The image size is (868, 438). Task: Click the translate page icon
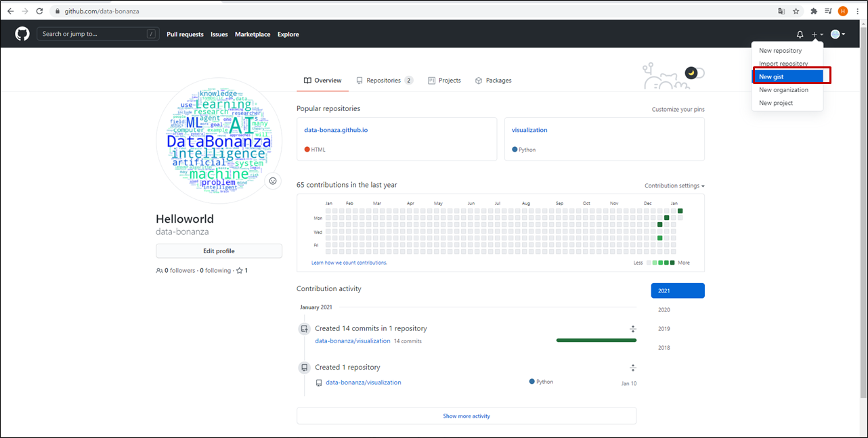781,11
